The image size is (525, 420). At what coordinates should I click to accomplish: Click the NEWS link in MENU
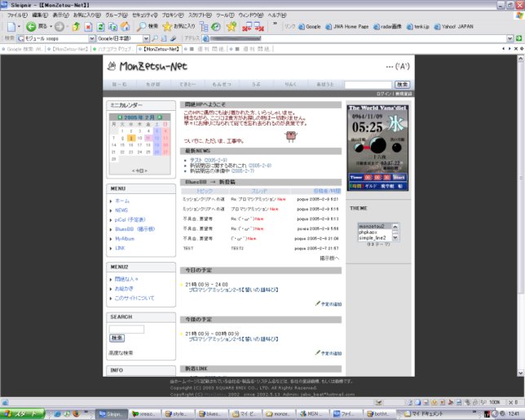121,210
